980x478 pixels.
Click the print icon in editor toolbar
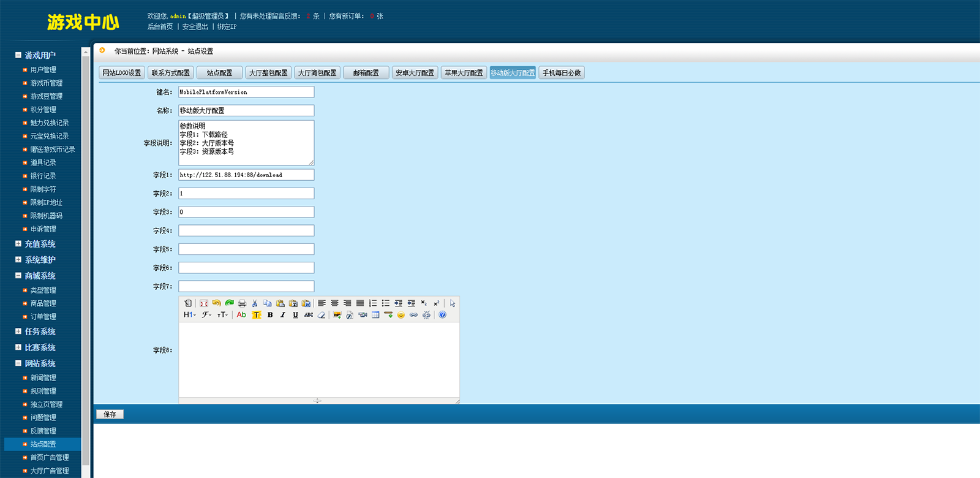[242, 303]
